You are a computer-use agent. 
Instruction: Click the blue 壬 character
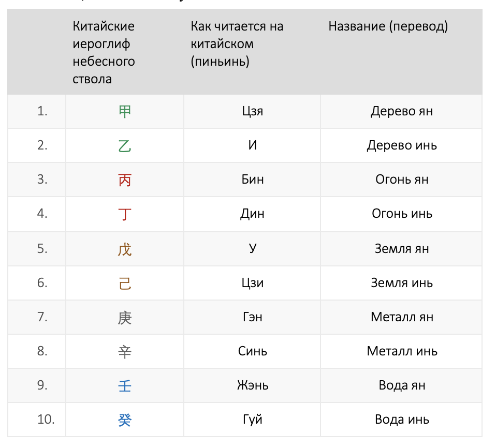[x=125, y=386]
